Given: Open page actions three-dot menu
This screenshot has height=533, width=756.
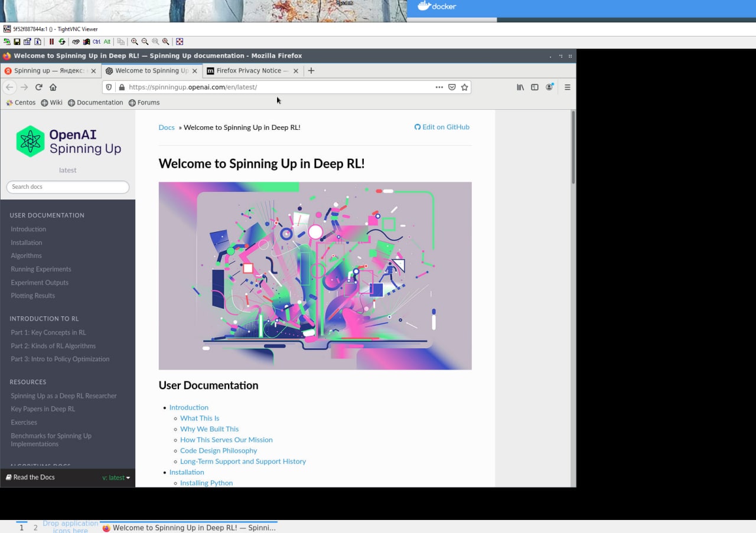Looking at the screenshot, I should click(439, 87).
